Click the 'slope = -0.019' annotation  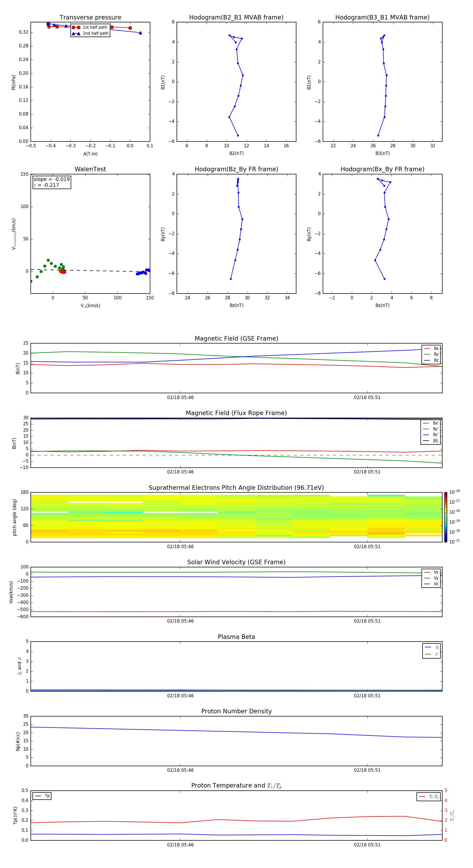52,179
